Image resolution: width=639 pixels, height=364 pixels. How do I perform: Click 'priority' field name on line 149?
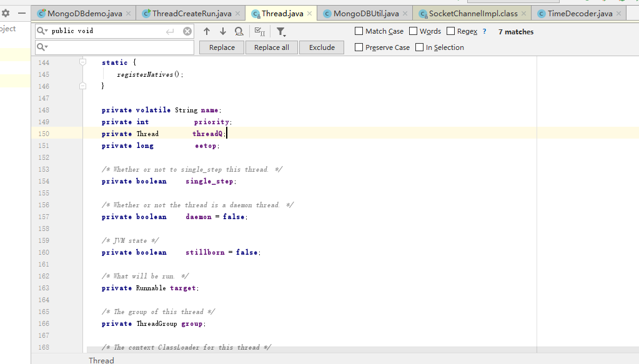click(x=212, y=122)
